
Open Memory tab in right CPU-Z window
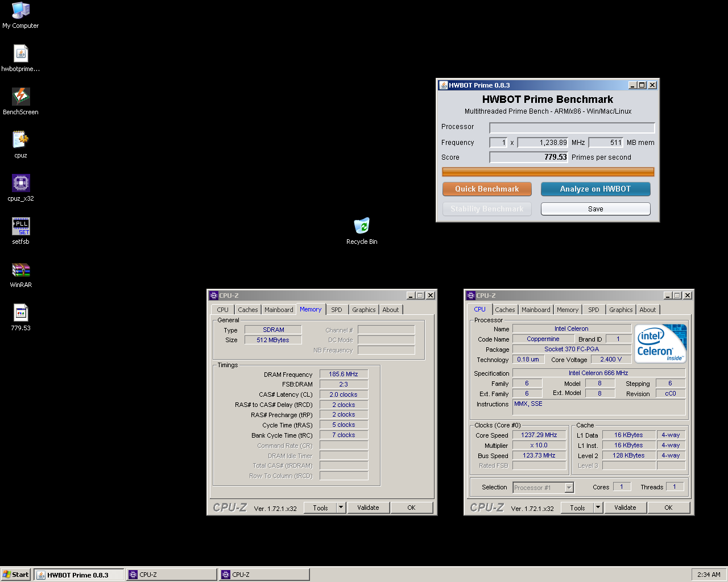(568, 310)
